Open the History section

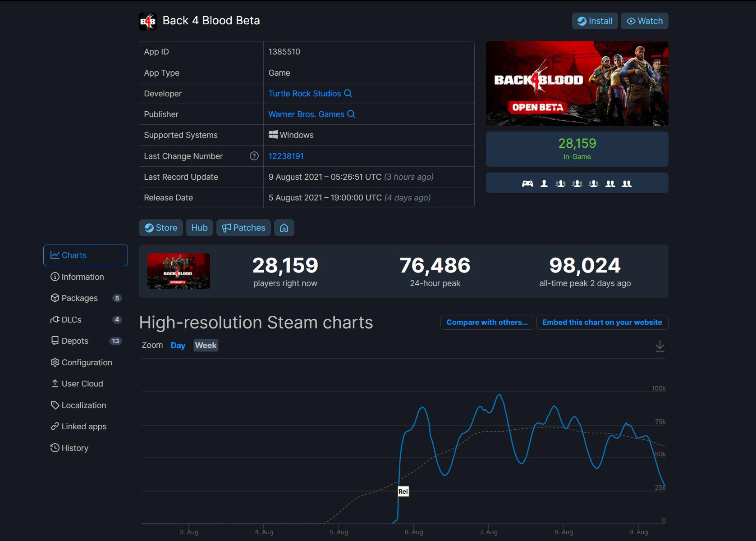[86, 448]
